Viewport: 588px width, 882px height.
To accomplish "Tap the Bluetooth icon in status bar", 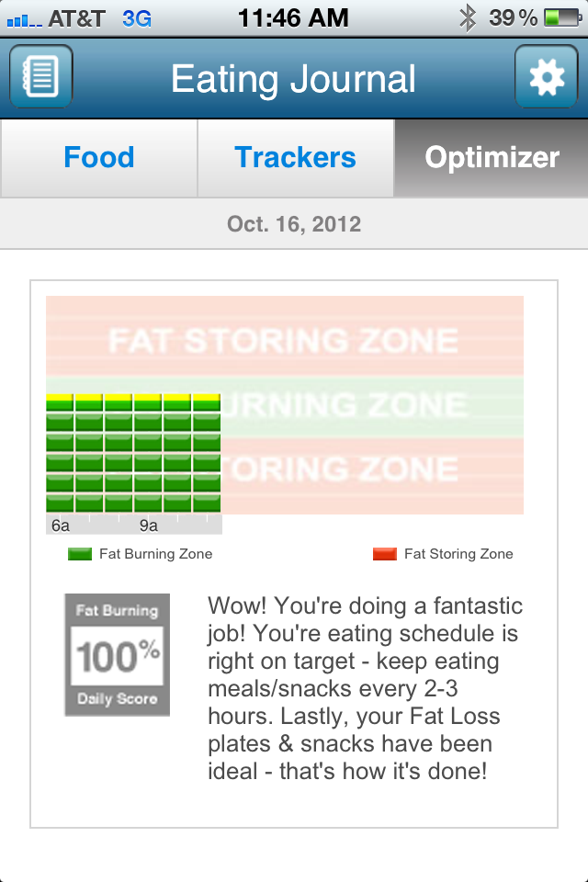I will click(x=468, y=17).
